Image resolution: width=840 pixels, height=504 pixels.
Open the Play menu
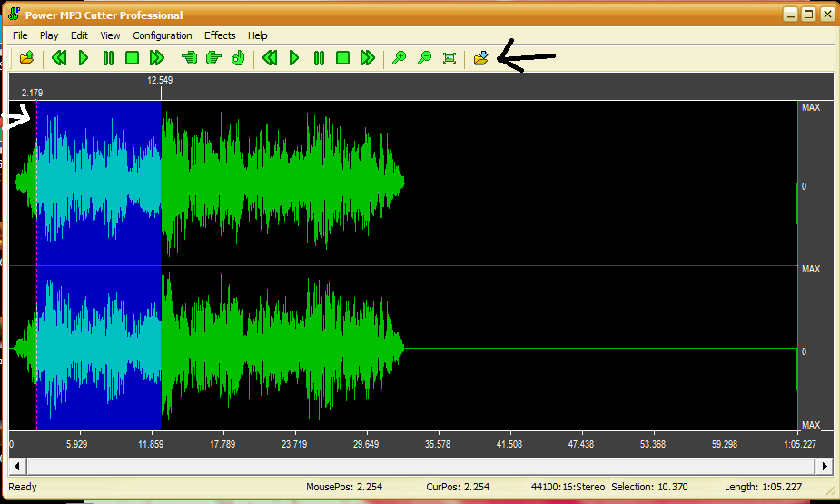click(x=49, y=35)
